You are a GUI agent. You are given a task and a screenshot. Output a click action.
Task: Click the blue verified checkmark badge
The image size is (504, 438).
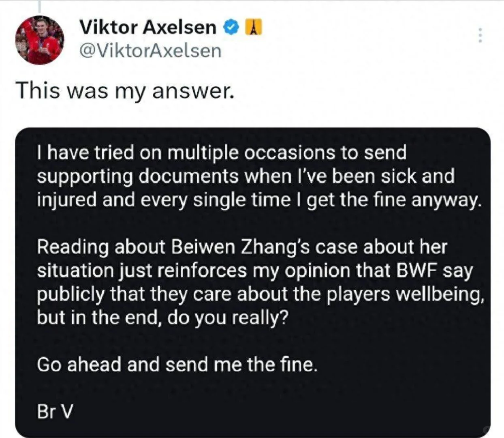231,28
